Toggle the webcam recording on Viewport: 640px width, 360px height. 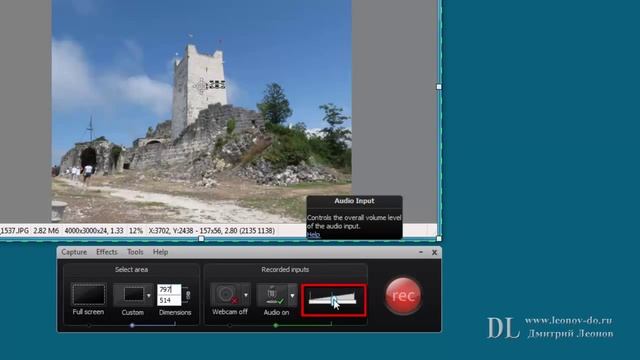tap(226, 294)
